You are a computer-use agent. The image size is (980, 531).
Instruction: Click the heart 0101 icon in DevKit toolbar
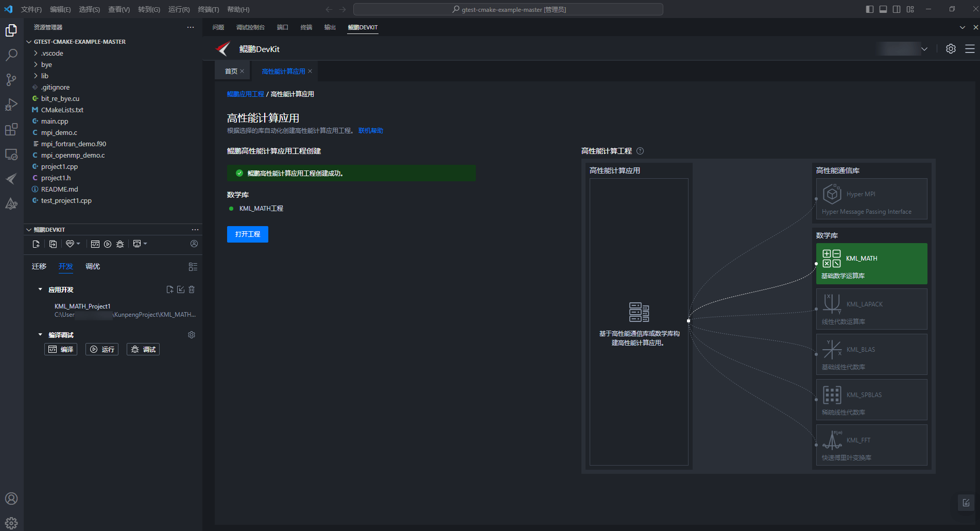coord(70,244)
